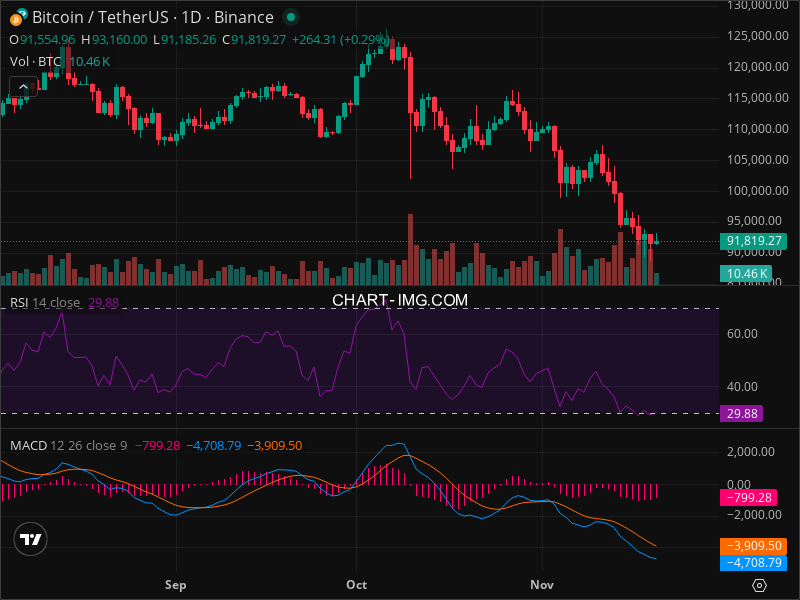Click the purple RSI value tag 29.88
This screenshot has width=800, height=600.
click(741, 414)
